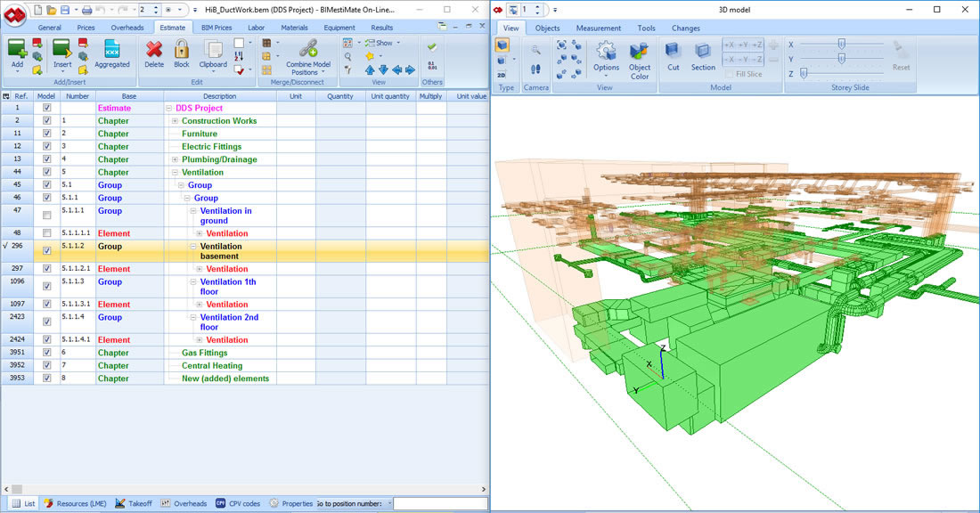Collapse the Ventilation in ground group

click(x=193, y=210)
